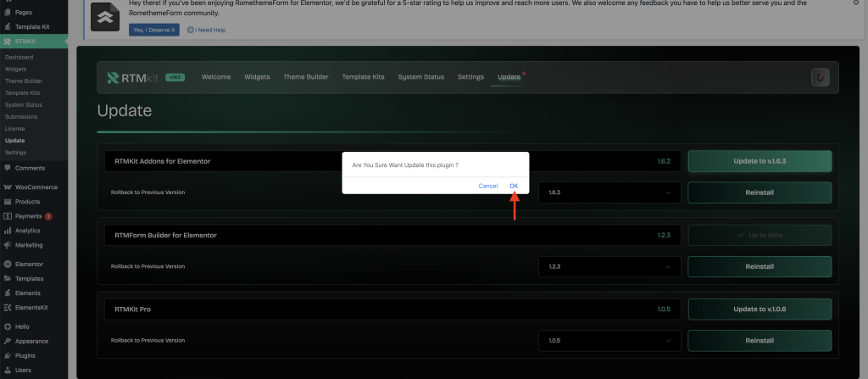Open the Templates folder icon in sidebar
Viewport: 868px width, 379px height.
click(7, 279)
